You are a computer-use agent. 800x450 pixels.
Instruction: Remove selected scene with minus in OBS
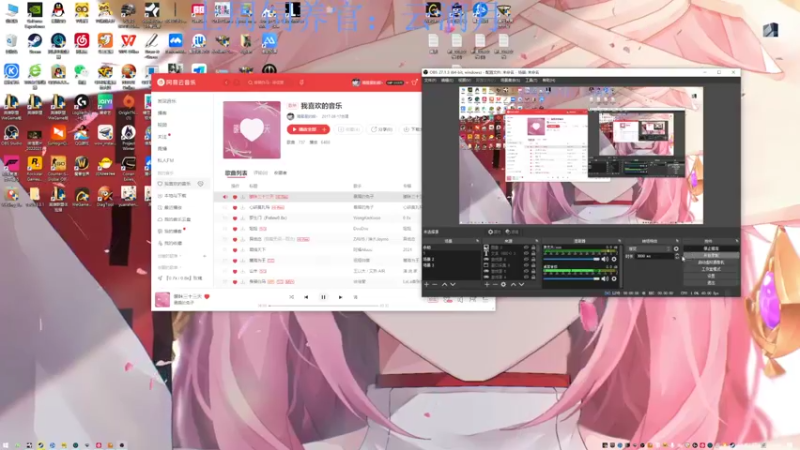pyautogui.click(x=435, y=285)
